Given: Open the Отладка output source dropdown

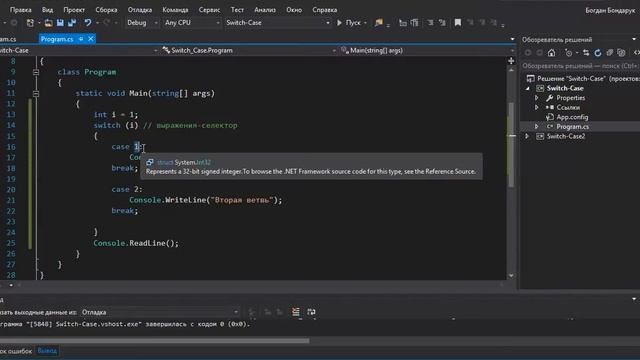Looking at the screenshot, I should click(160, 312).
